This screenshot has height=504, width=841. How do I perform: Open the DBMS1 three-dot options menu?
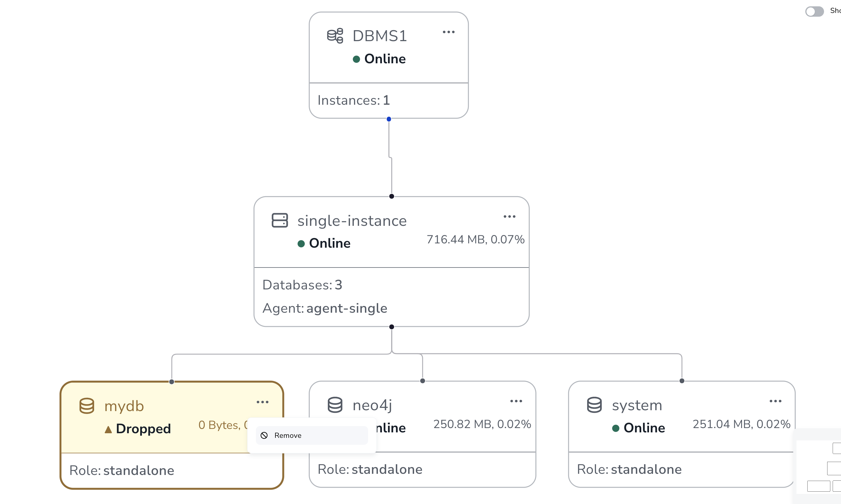pyautogui.click(x=448, y=32)
